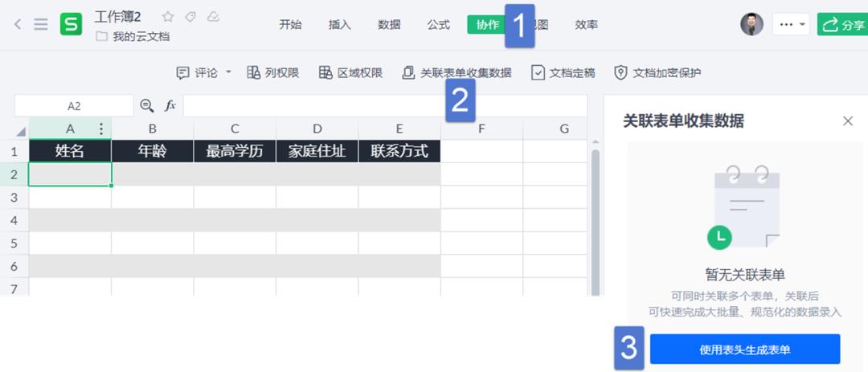The height and width of the screenshot is (372, 868).
Task: Click the 年龄 header cell
Action: tap(152, 151)
